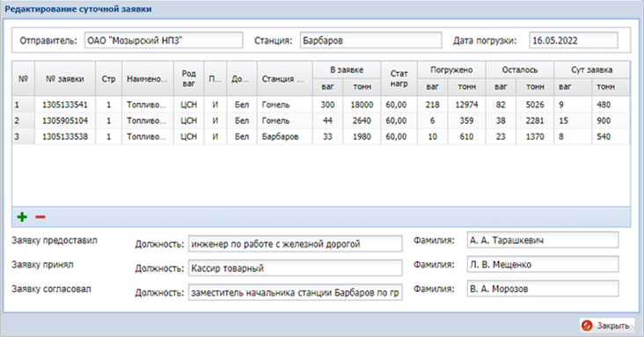This screenshot has height=337, width=644.
Task: Focus the Должность field Кассир товарный
Action: tap(296, 268)
